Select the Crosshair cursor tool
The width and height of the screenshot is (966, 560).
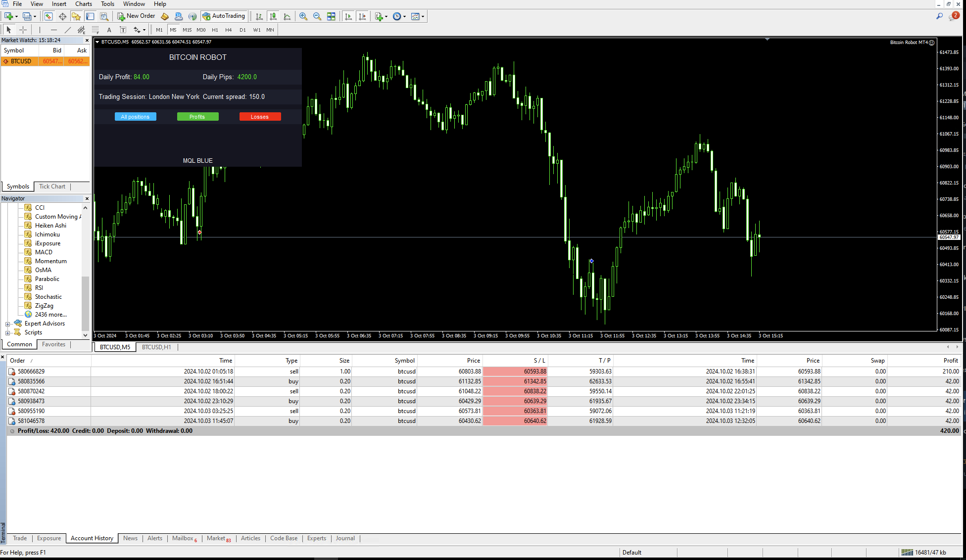pos(23,30)
